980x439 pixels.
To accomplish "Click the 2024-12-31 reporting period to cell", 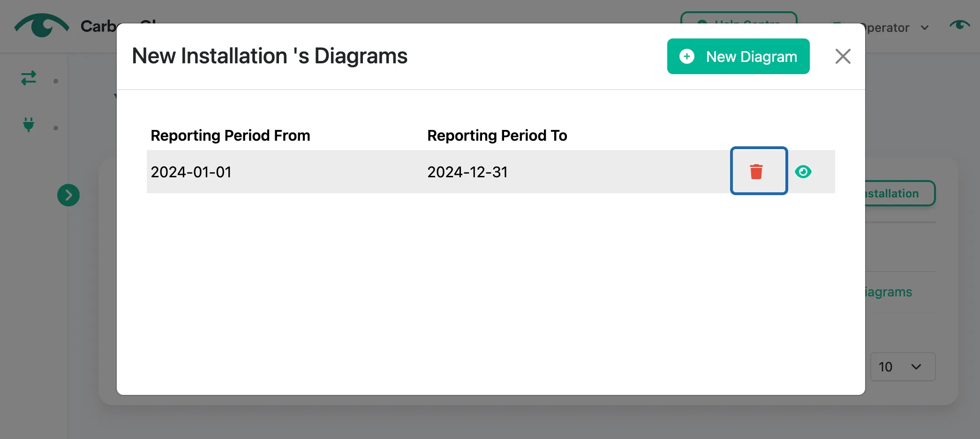I will 467,172.
